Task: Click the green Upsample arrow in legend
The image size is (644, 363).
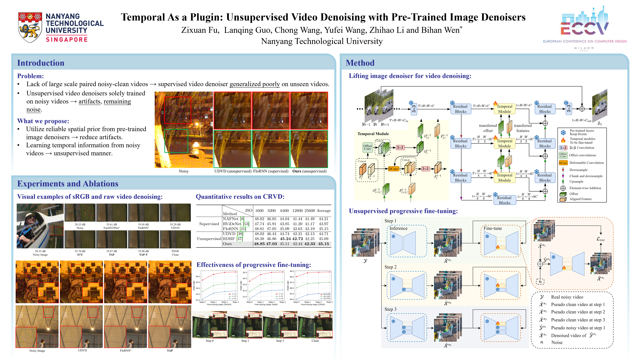Action: click(563, 181)
